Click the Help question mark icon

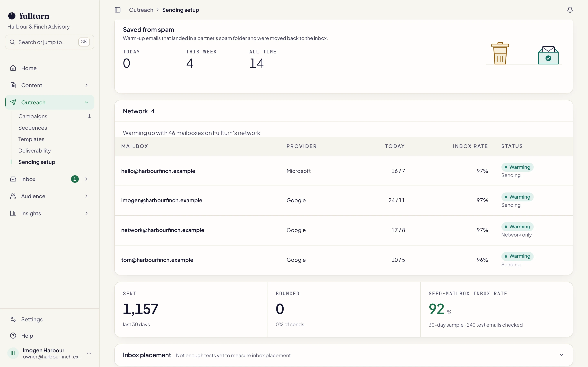point(13,336)
